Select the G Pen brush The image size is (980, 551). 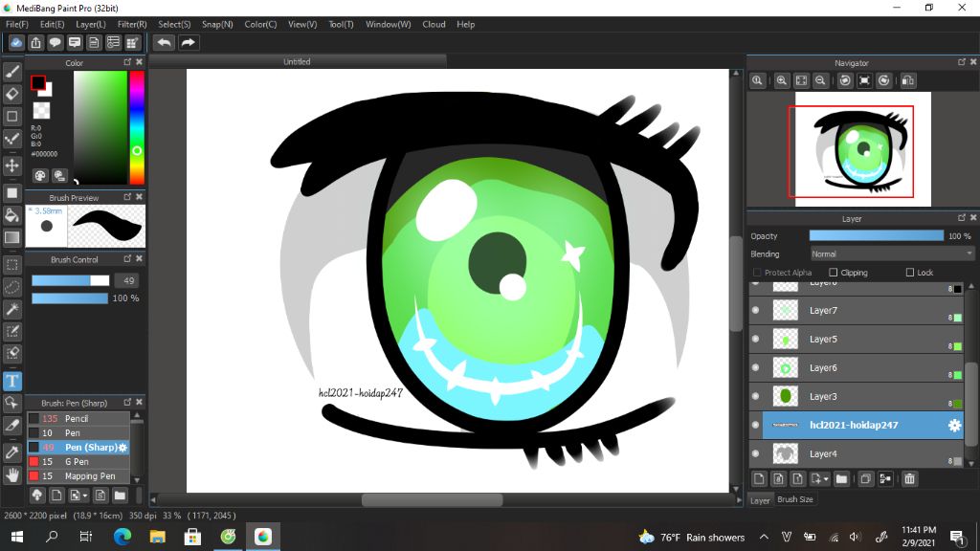[x=77, y=462]
